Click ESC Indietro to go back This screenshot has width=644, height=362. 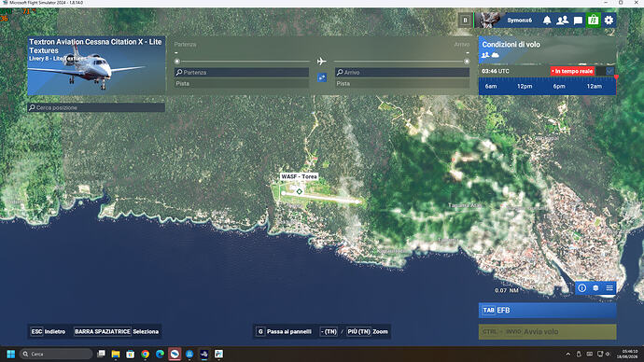coord(48,331)
